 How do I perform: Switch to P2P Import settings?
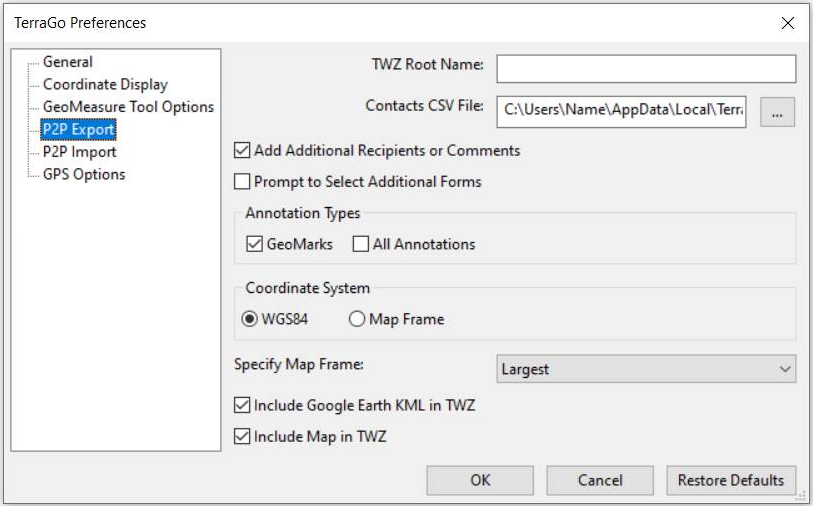(79, 152)
